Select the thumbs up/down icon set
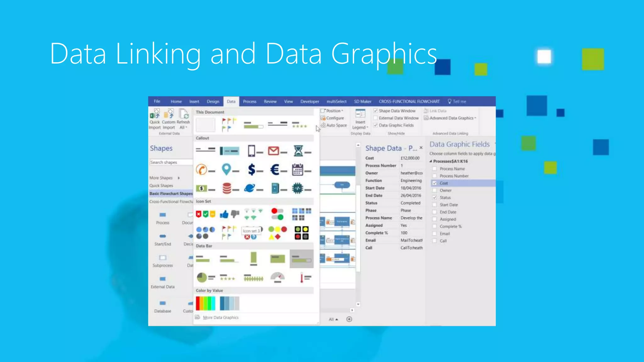 pyautogui.click(x=230, y=214)
